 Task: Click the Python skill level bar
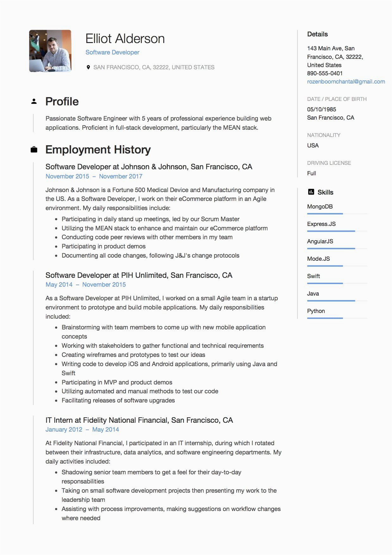(x=337, y=318)
